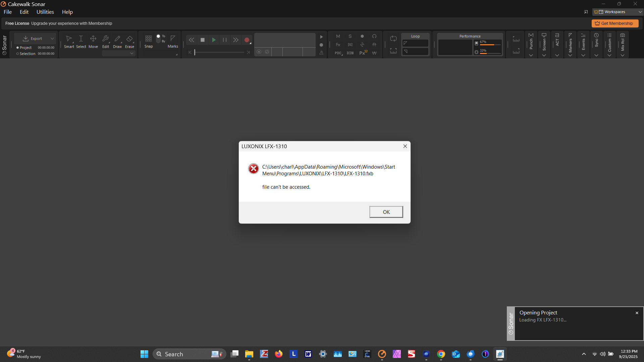Activate the Edit wrench tool
This screenshot has height=362, width=644.
coord(105,42)
